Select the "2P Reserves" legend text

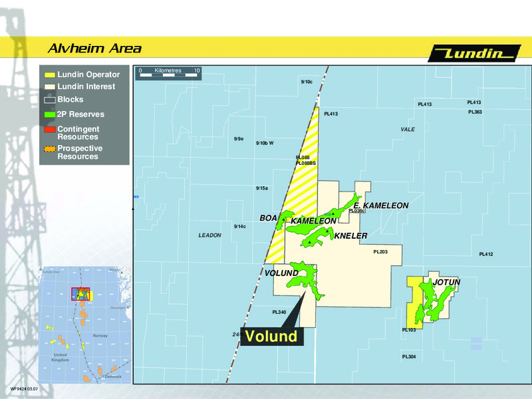click(x=80, y=114)
